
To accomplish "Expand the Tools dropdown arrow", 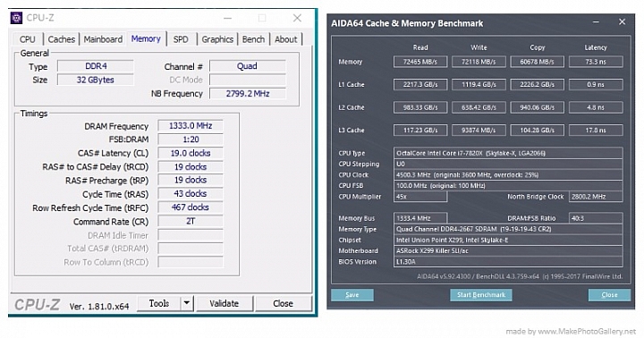I will pos(187,303).
